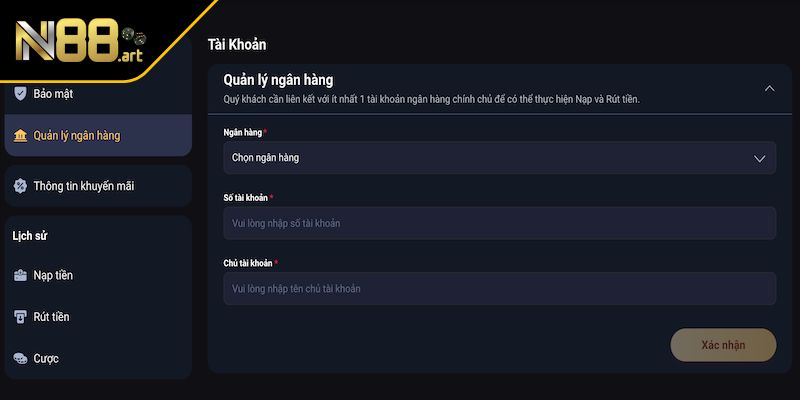This screenshot has width=800, height=400.
Task: Click the shield icon beside Bảo mật
Action: [x=20, y=94]
